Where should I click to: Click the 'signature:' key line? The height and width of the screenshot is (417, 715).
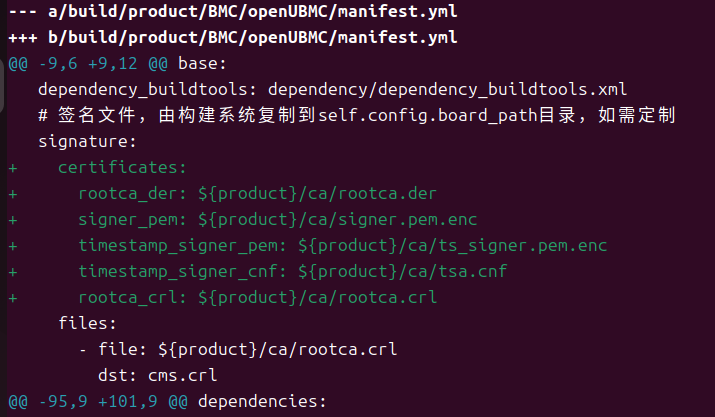coord(87,141)
